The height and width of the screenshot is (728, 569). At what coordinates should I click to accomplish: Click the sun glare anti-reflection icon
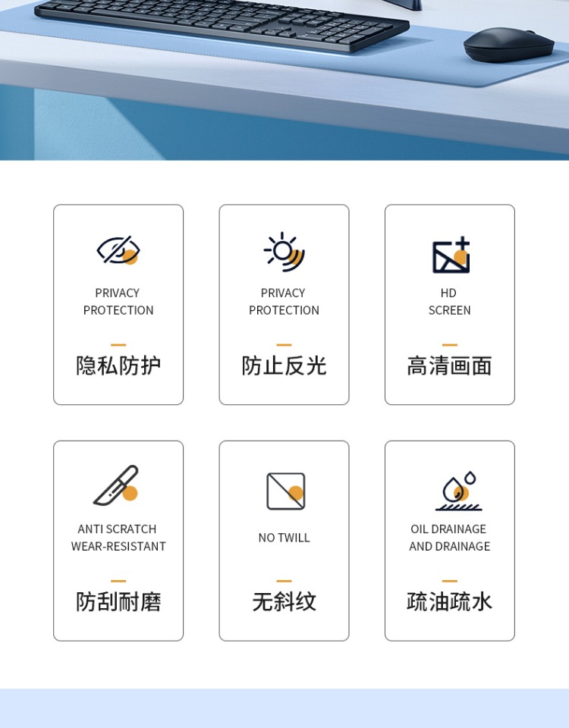pyautogui.click(x=284, y=252)
